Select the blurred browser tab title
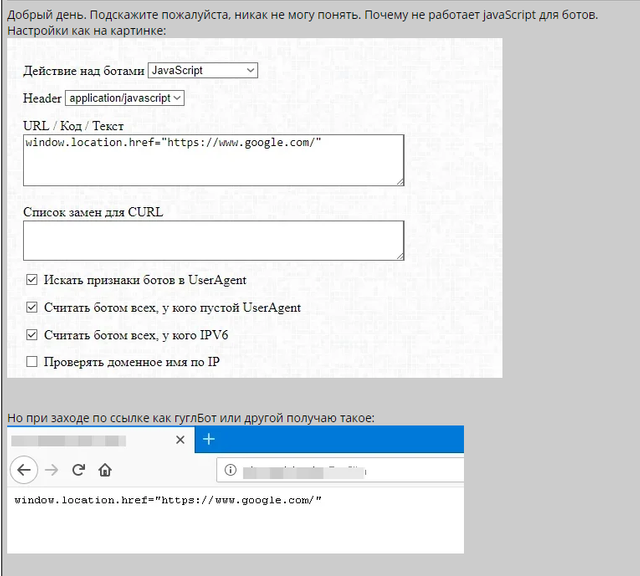 click(x=68, y=441)
